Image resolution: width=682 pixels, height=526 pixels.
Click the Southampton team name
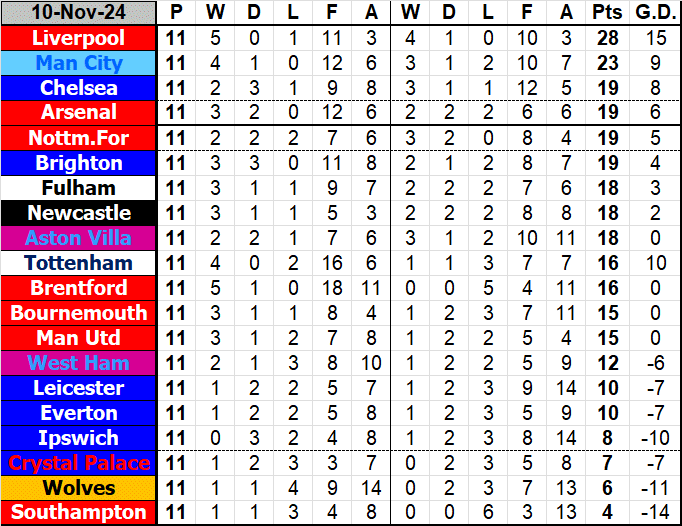(79, 513)
